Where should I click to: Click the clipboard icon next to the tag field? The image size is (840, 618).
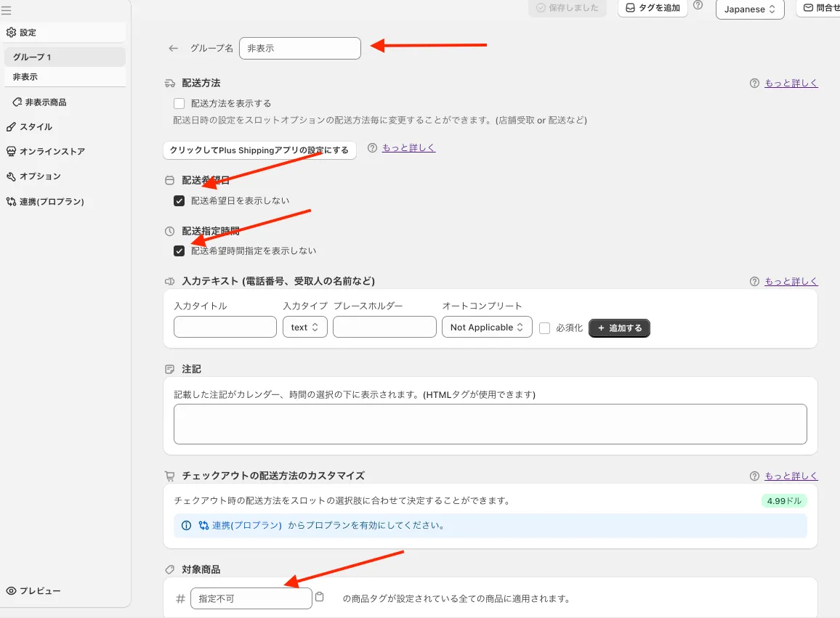tap(319, 597)
